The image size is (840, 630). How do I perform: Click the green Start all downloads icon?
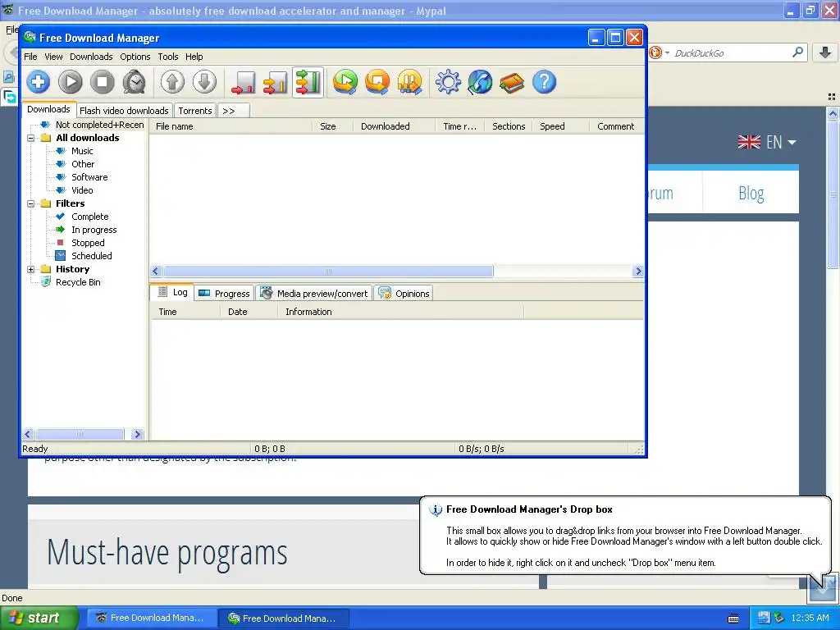345,82
